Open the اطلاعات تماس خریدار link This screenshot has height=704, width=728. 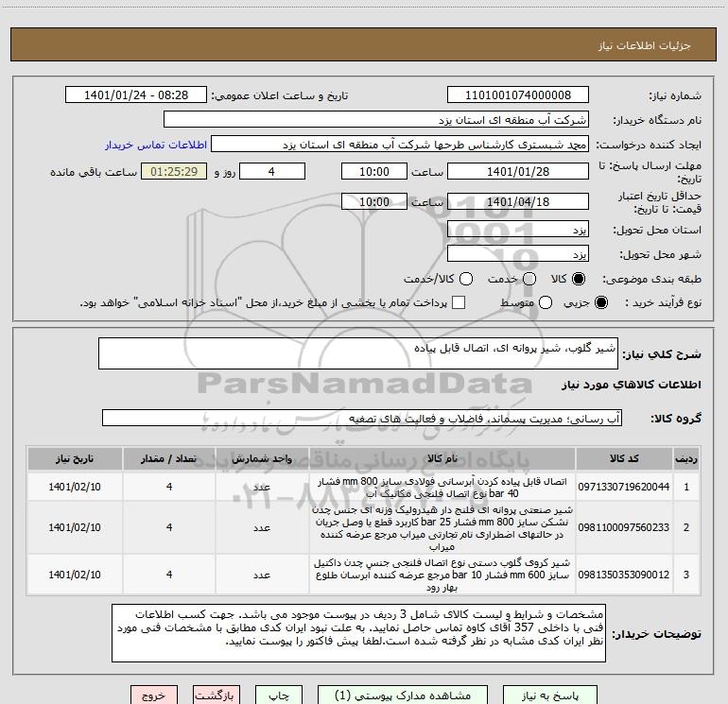click(156, 145)
